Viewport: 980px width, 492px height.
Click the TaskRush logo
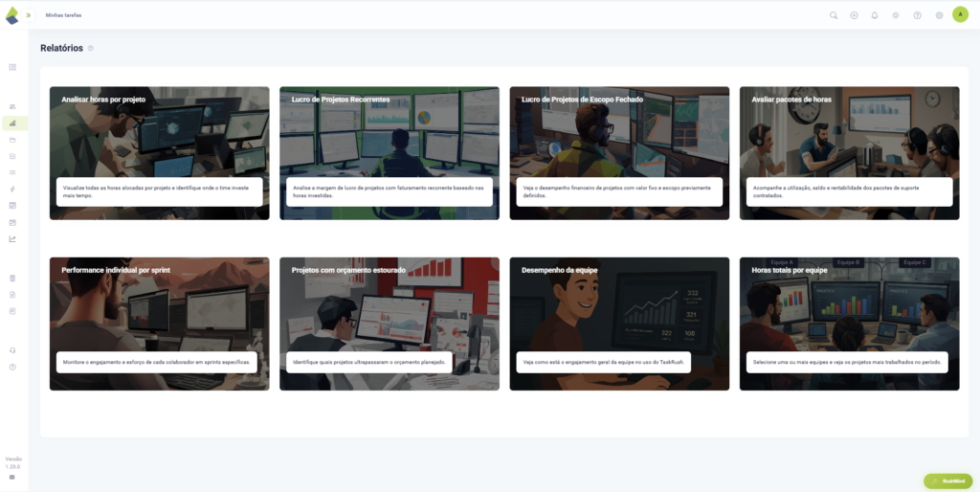click(x=11, y=15)
